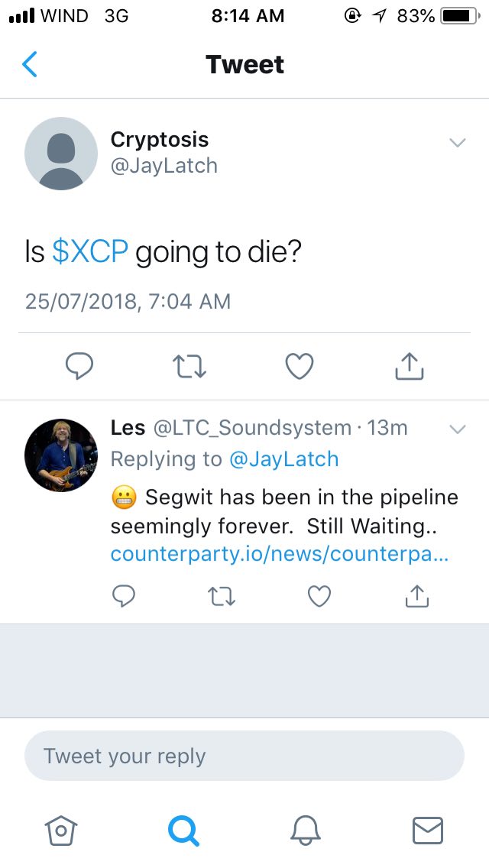
Task: Open the $XCP cashtag link
Action: pos(90,252)
